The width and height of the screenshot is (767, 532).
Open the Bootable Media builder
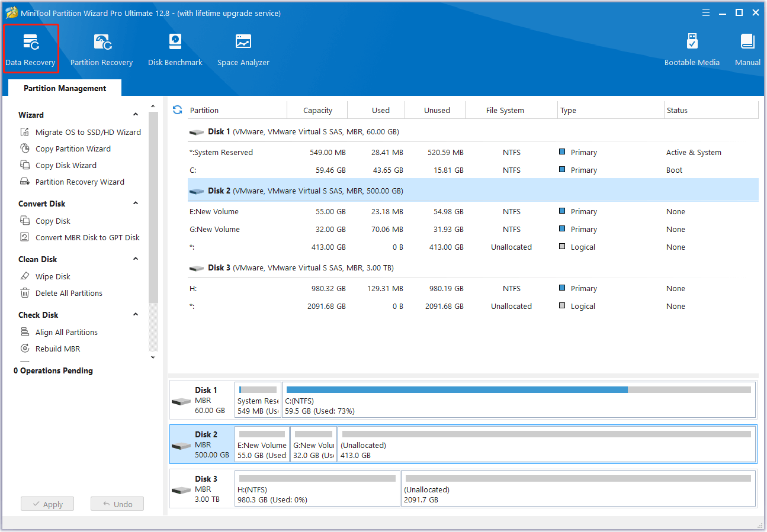click(692, 50)
